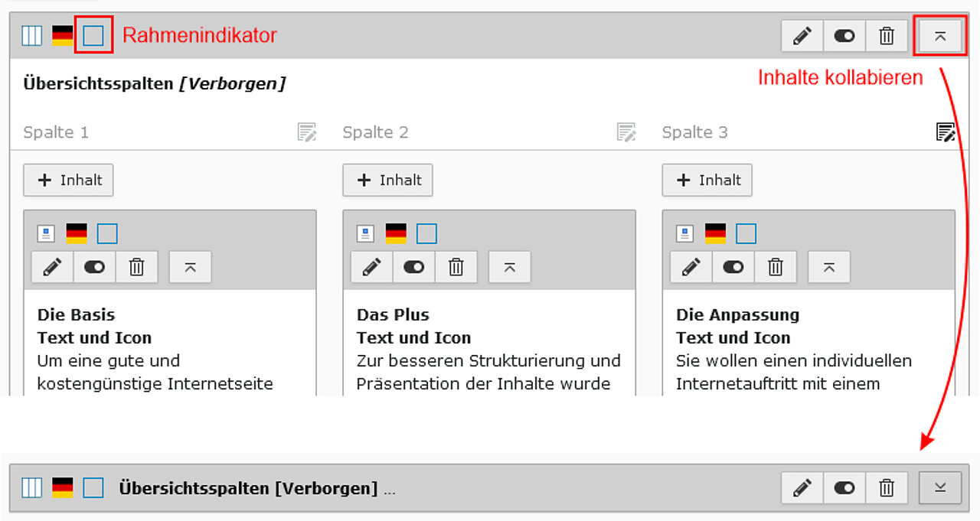Delete the top Übersichtsspalten element via trash icon
Screen dimensions: 980x521
pos(887,36)
